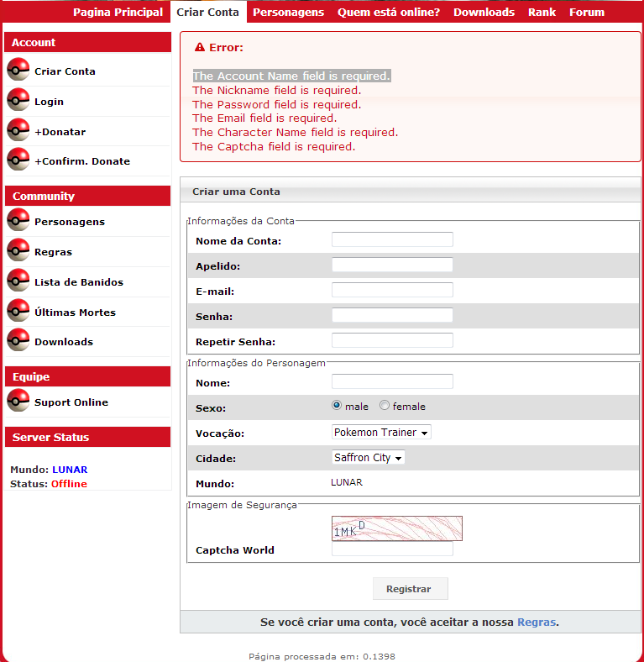
Task: Focus the captcha text entry field
Action: (392, 549)
